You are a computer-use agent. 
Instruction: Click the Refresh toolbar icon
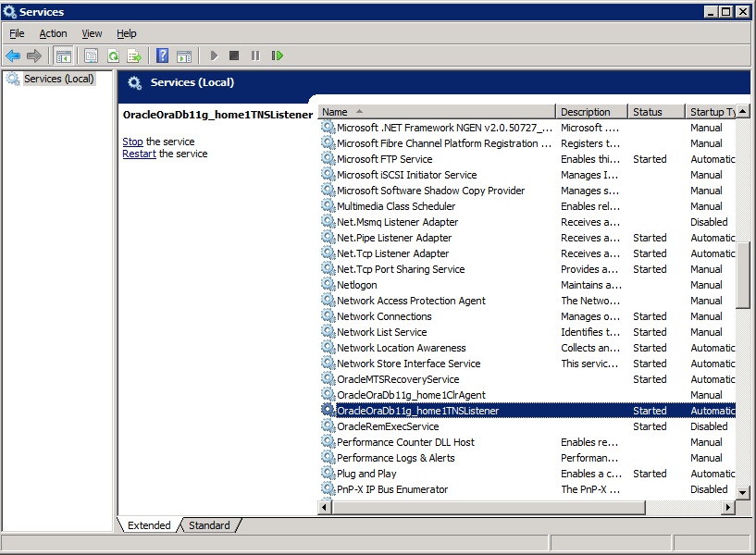pyautogui.click(x=113, y=55)
